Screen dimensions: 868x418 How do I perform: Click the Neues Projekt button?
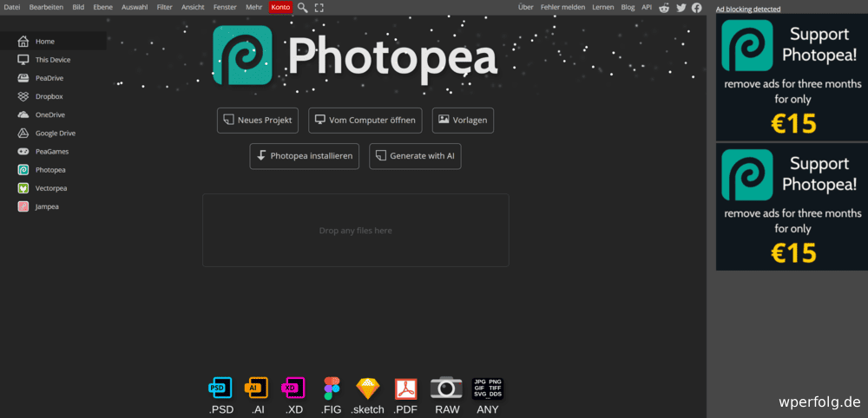coord(258,120)
